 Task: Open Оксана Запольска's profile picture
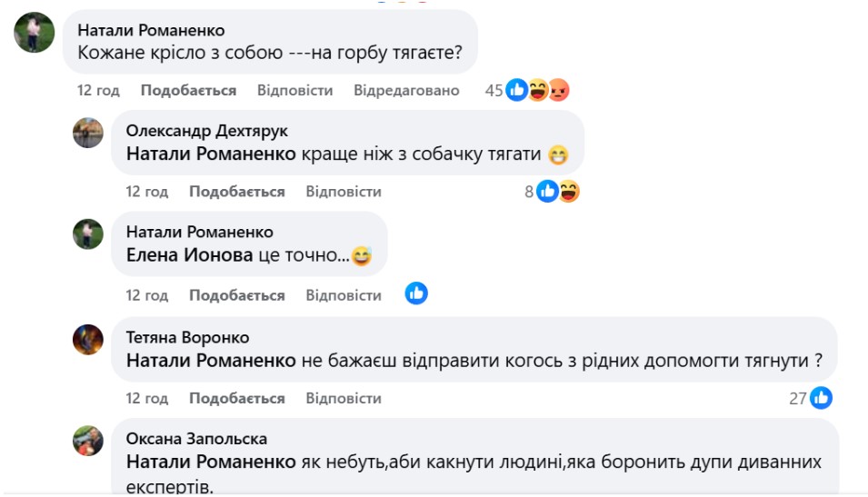click(88, 441)
